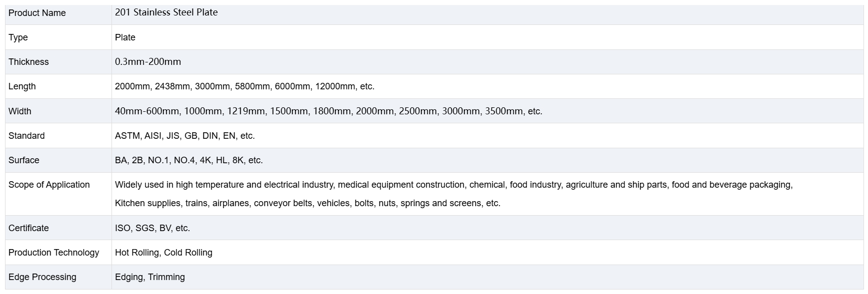Click the 'Hot Rolling, Cold Rolling' value

coord(163,253)
